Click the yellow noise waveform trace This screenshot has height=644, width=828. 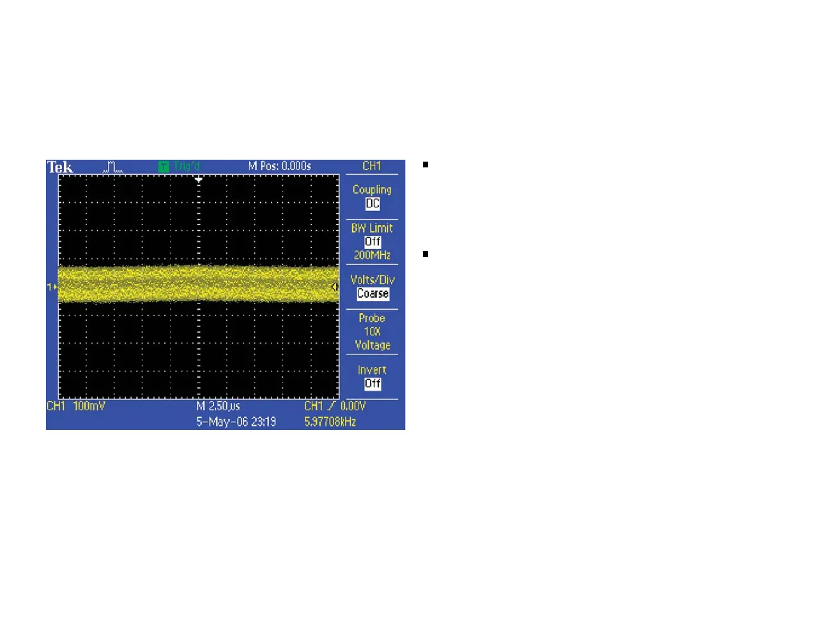199,284
